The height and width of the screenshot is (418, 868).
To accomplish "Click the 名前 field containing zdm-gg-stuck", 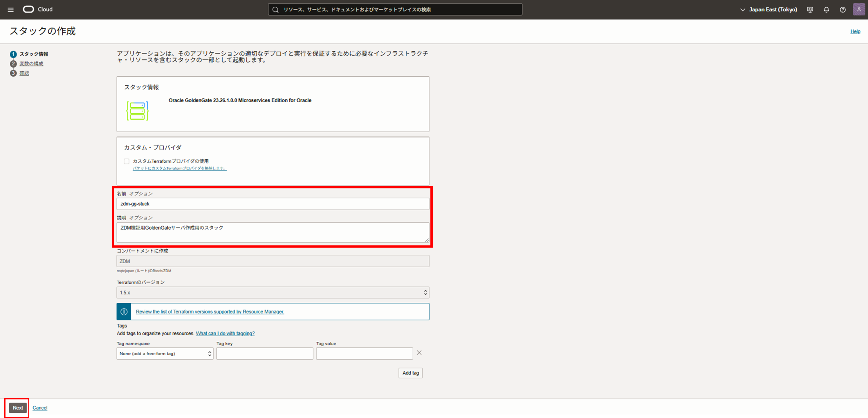I will tap(273, 204).
